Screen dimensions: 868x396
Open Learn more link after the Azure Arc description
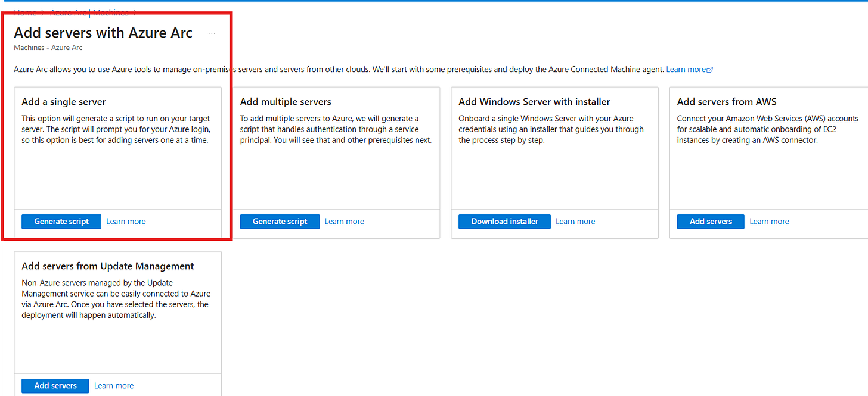[689, 70]
